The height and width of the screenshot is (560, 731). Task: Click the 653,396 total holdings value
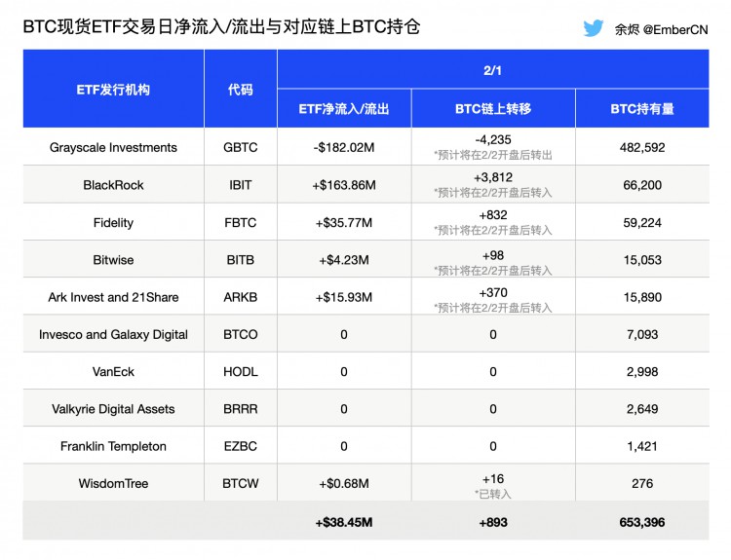pos(642,522)
